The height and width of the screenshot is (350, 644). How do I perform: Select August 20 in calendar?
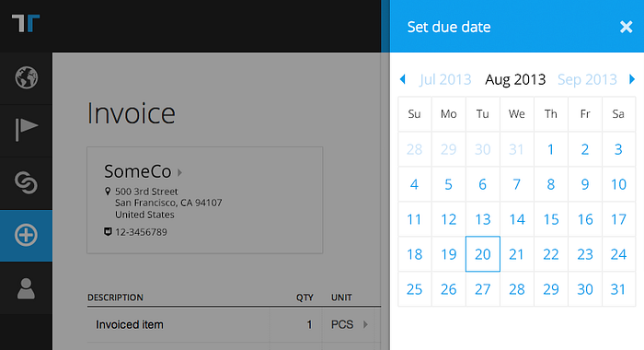pos(483,254)
